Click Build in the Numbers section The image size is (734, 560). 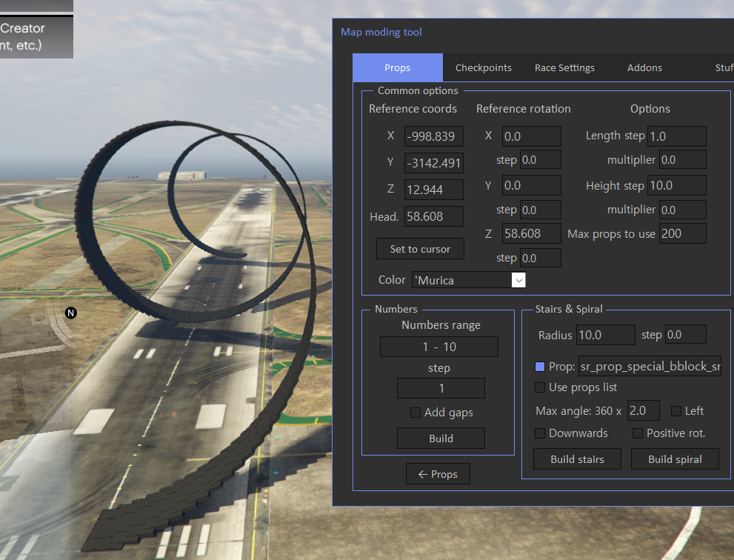point(441,439)
